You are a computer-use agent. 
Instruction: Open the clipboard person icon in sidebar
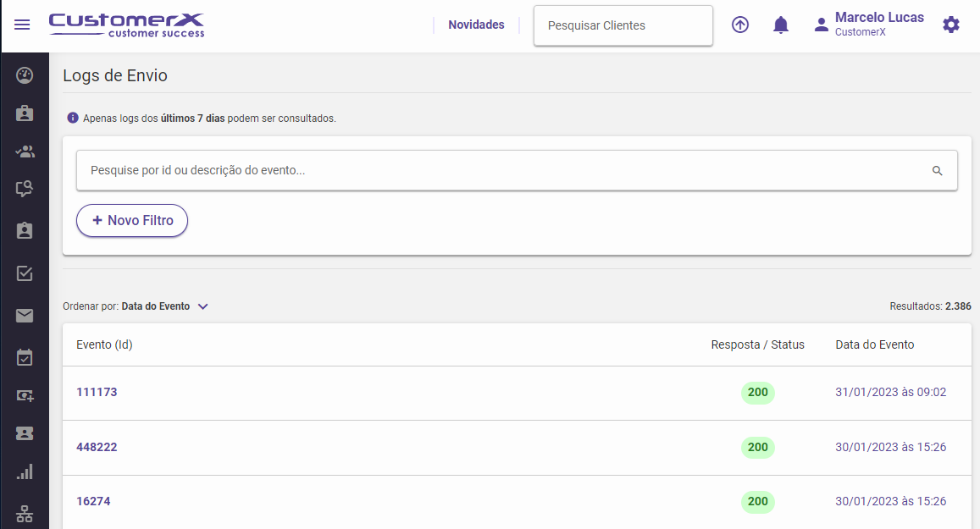tap(25, 230)
